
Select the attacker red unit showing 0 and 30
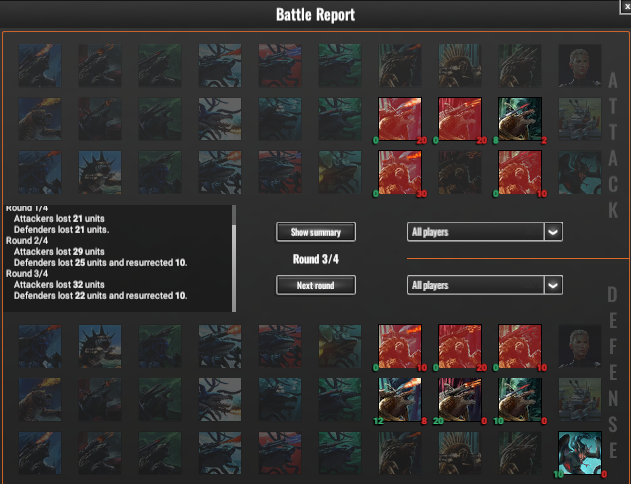(x=400, y=173)
